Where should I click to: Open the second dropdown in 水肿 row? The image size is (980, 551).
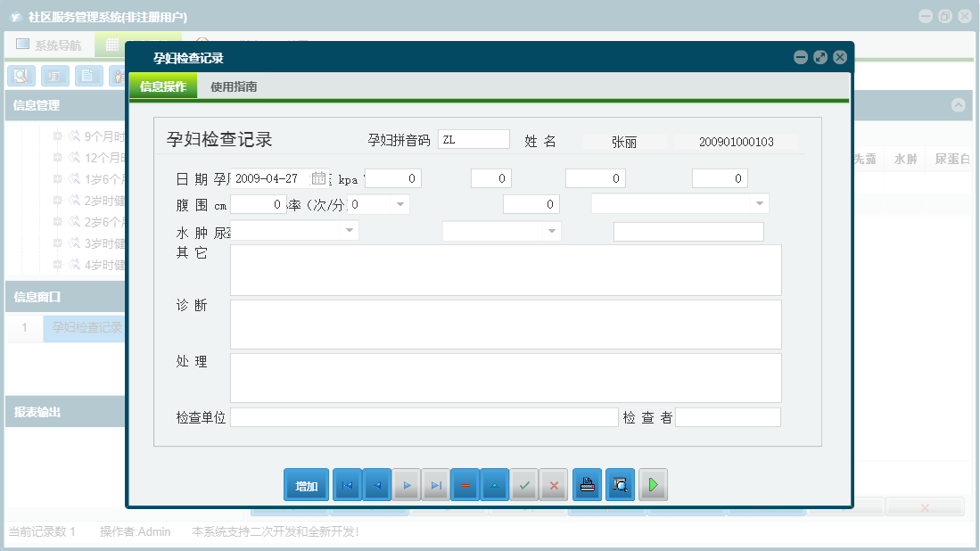(x=551, y=231)
